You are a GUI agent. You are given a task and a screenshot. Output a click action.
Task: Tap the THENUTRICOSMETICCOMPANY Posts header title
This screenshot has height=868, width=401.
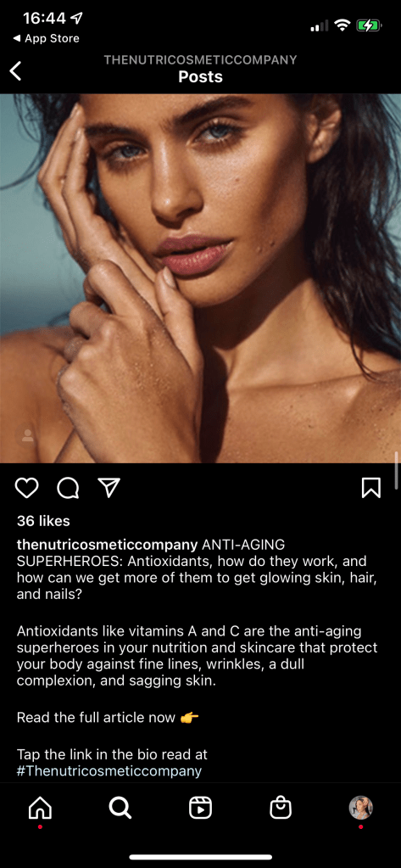(200, 69)
